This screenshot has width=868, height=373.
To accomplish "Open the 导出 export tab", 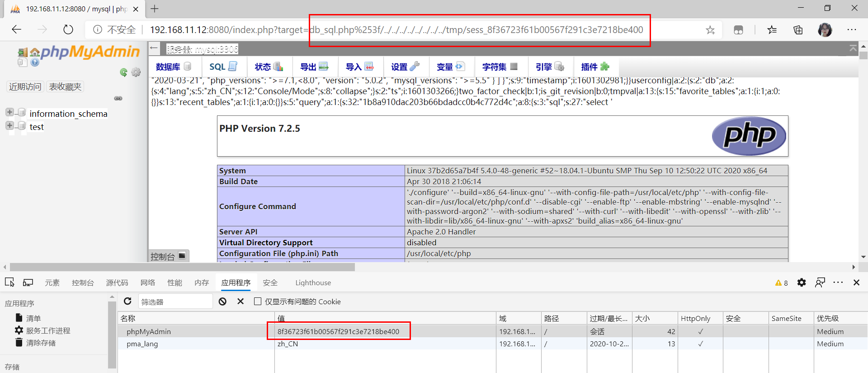I will pos(315,67).
